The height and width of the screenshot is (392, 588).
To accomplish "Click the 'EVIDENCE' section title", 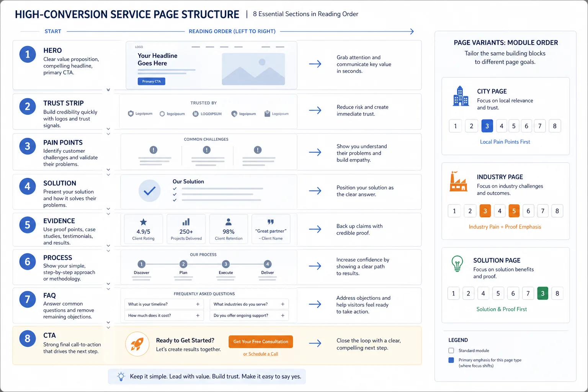I will coord(59,221).
